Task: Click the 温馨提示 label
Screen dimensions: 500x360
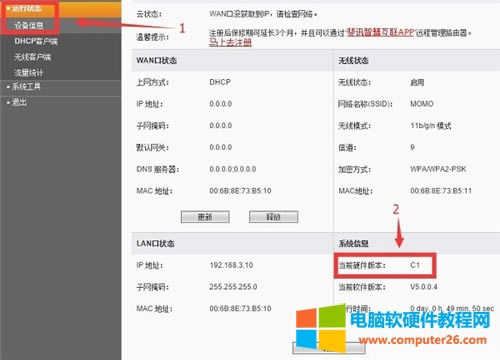Action: [153, 37]
